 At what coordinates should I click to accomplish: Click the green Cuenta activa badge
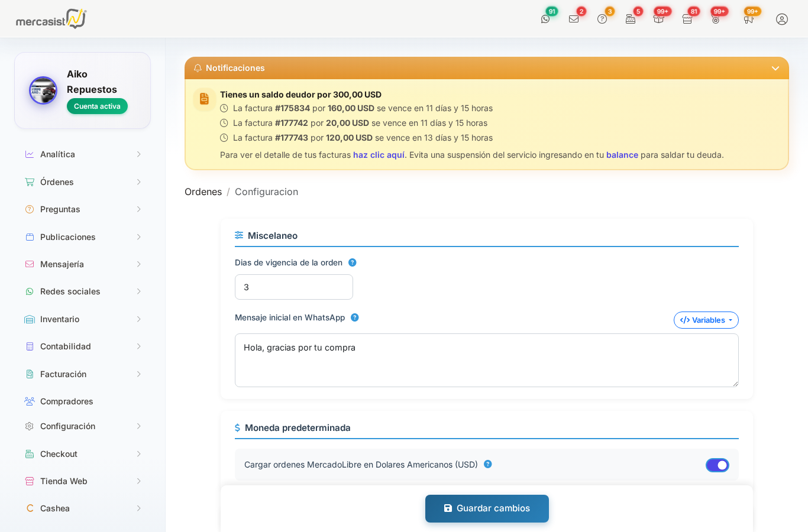[97, 106]
